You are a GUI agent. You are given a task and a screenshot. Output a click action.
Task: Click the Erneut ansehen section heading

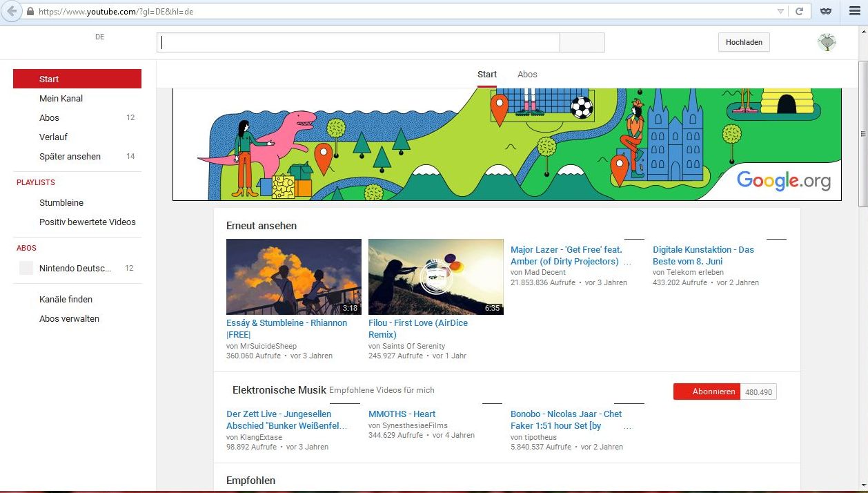(262, 226)
